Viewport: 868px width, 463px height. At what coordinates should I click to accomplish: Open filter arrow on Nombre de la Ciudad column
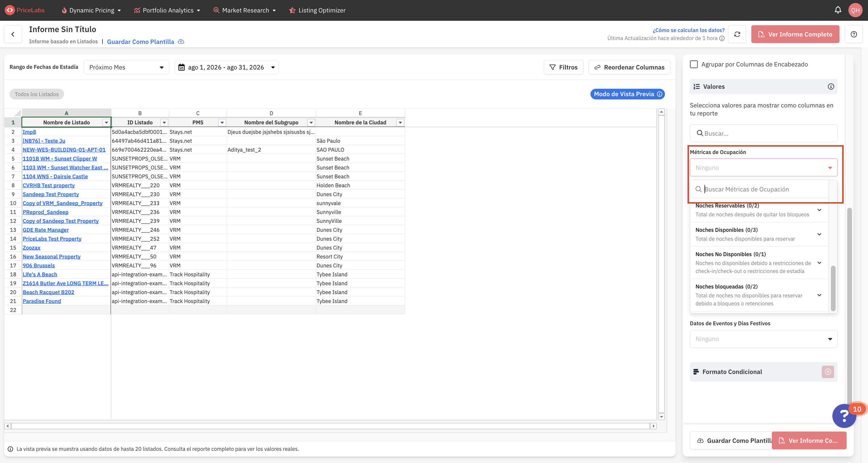(x=400, y=122)
